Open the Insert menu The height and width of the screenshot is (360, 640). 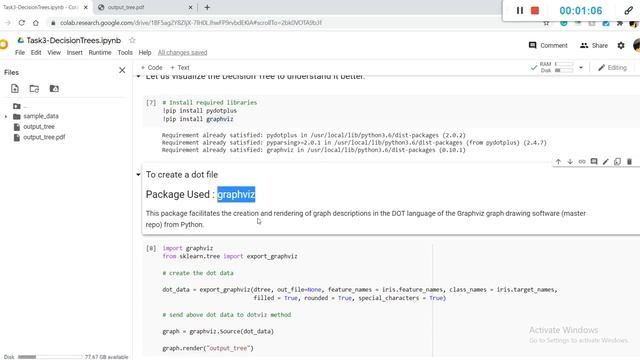click(x=74, y=53)
